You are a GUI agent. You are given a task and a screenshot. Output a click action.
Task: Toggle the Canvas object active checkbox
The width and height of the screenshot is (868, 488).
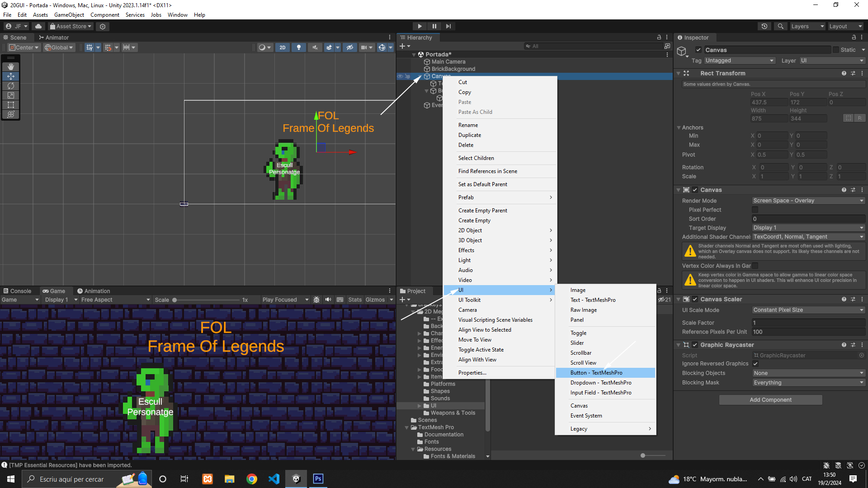[x=698, y=50]
